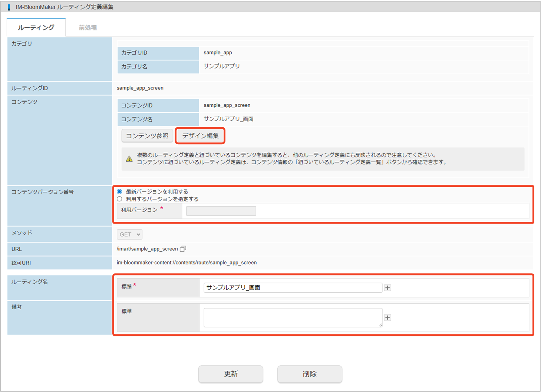Image resolution: width=541 pixels, height=392 pixels.
Task: Click inside the 備考 標準 textarea
Action: 293,317
